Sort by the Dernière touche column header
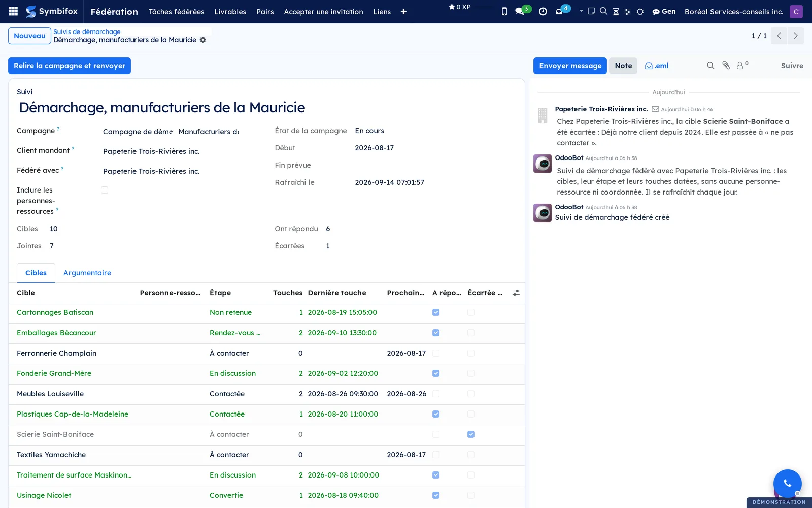This screenshot has width=812, height=508. [337, 293]
